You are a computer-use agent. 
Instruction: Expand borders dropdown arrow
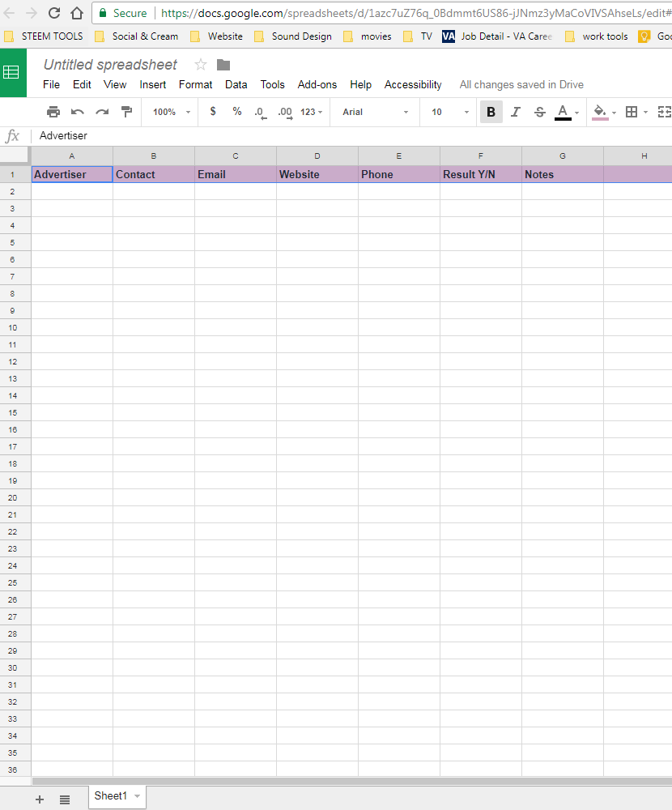click(645, 113)
